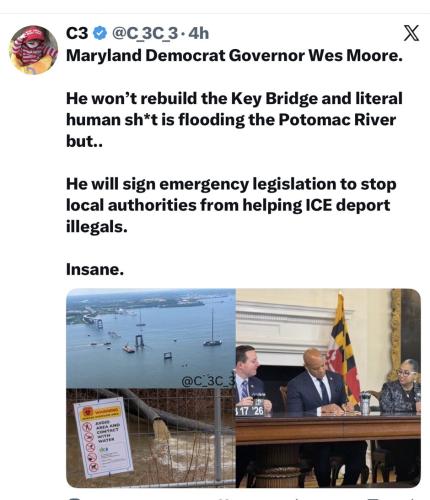Click the "Maryland Democrat Governor Wes Moore." line

pyautogui.click(x=234, y=55)
